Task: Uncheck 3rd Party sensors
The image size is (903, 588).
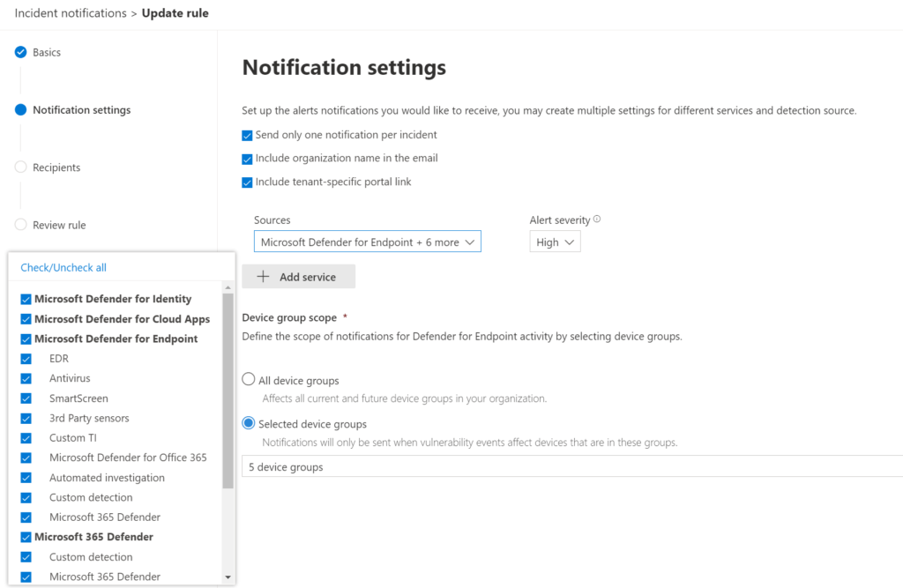Action: (26, 418)
